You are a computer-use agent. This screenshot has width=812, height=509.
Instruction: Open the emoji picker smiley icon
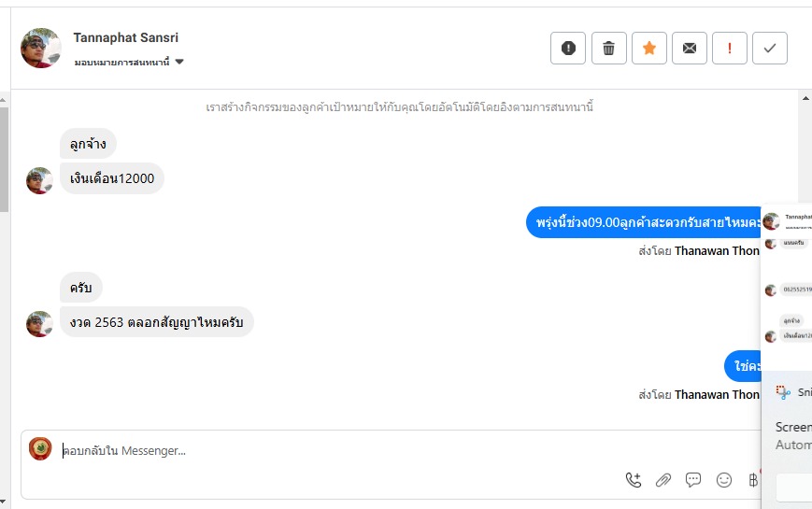[x=724, y=480]
